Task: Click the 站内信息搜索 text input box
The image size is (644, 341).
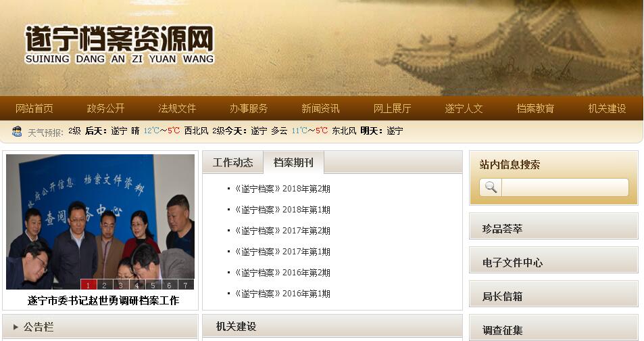Action: coord(565,187)
